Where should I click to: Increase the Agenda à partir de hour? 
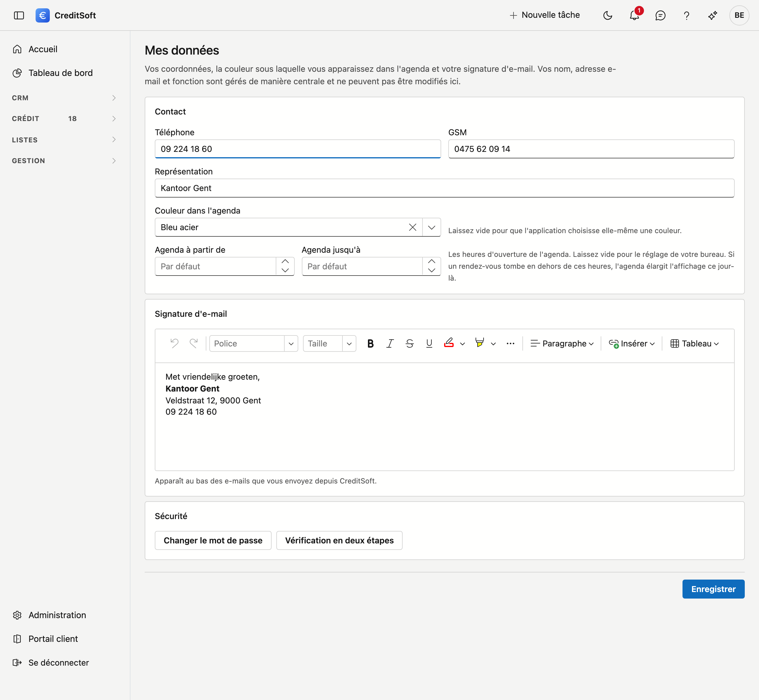point(285,262)
